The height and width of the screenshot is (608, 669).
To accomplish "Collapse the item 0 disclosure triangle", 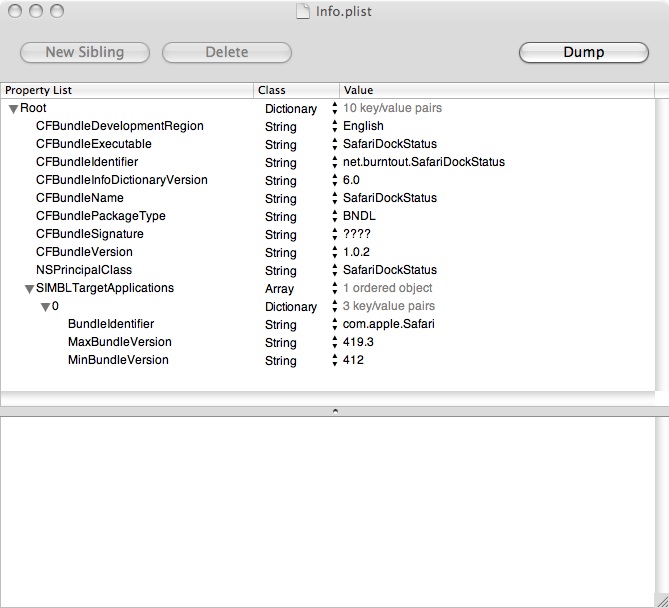I will pos(45,307).
